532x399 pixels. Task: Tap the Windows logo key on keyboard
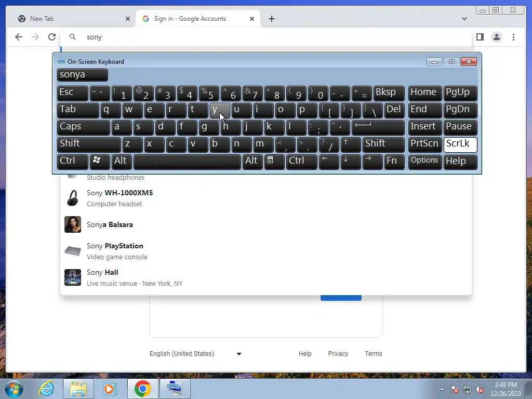pyautogui.click(x=100, y=161)
